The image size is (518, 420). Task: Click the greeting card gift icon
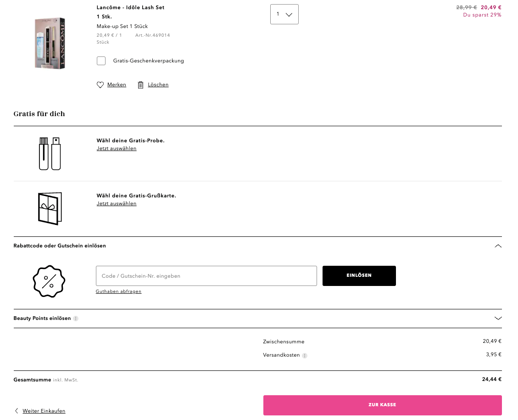50,209
